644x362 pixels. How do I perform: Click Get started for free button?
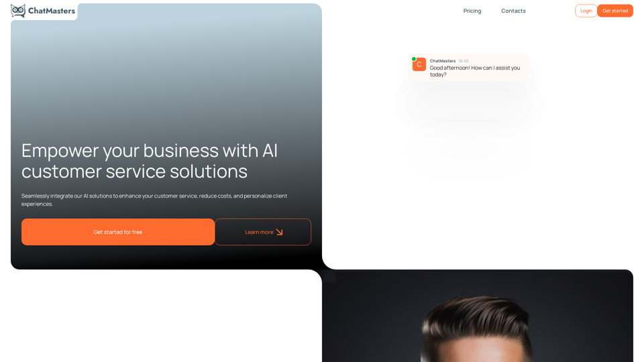[118, 232]
